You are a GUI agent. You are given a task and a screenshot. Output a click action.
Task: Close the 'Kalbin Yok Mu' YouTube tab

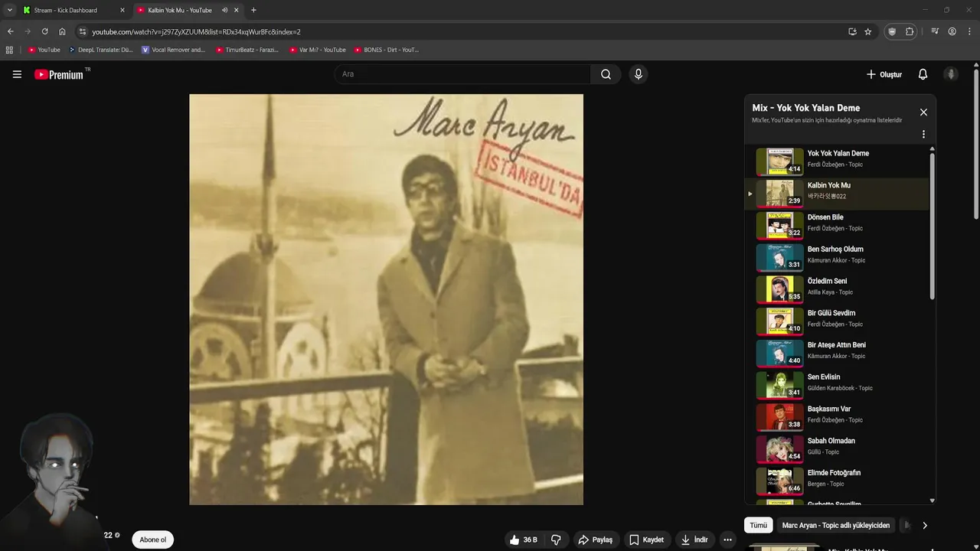point(236,10)
